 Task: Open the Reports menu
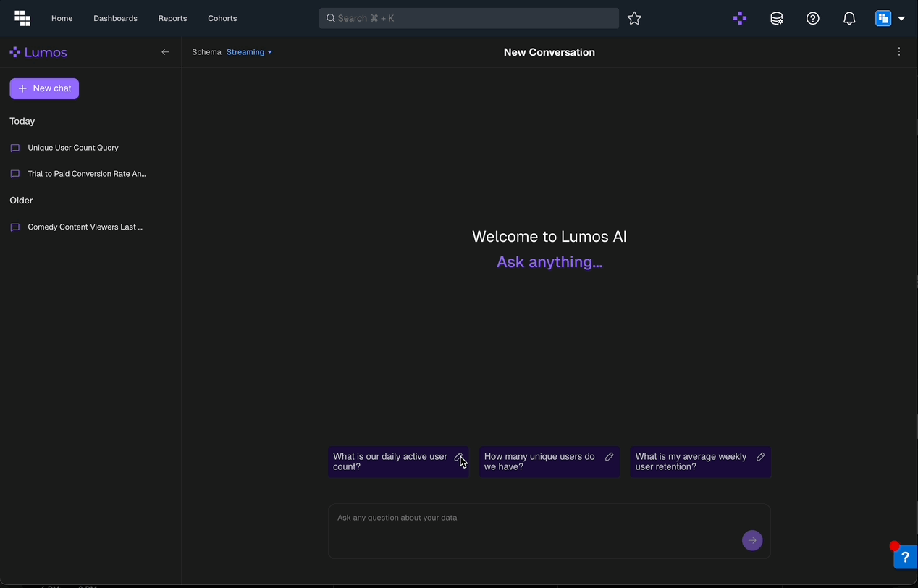click(172, 18)
